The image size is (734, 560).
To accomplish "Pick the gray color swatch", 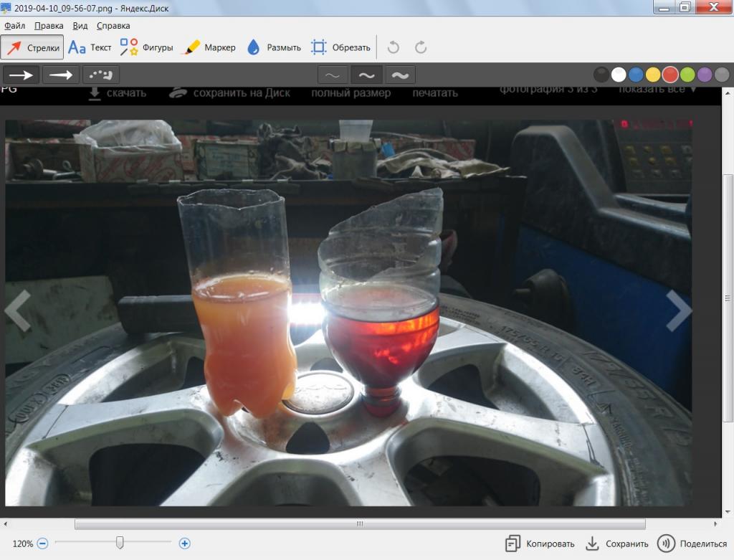I will click(722, 75).
